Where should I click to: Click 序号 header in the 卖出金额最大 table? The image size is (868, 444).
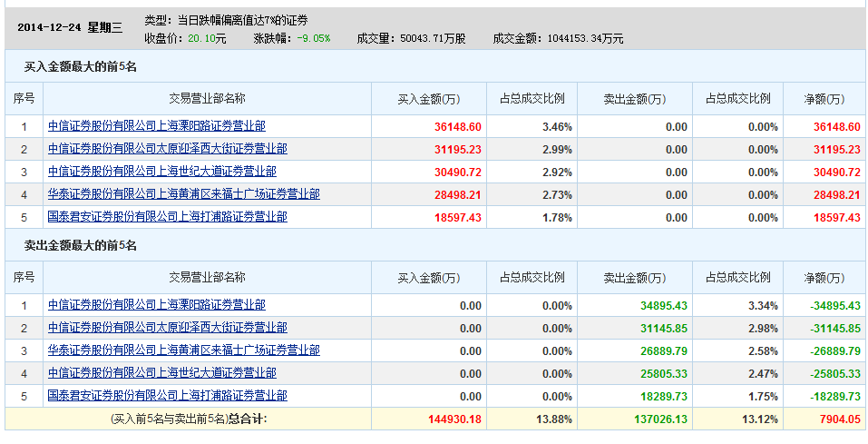pyautogui.click(x=24, y=277)
